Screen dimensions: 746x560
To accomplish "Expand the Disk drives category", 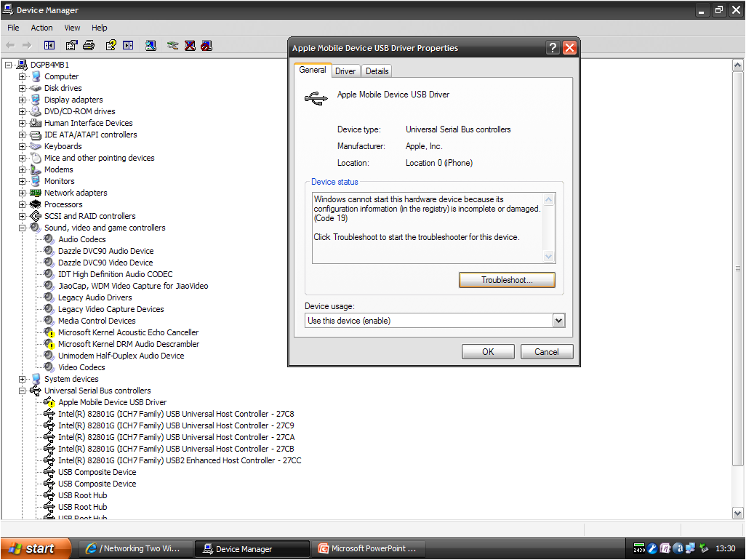I will 22,88.
